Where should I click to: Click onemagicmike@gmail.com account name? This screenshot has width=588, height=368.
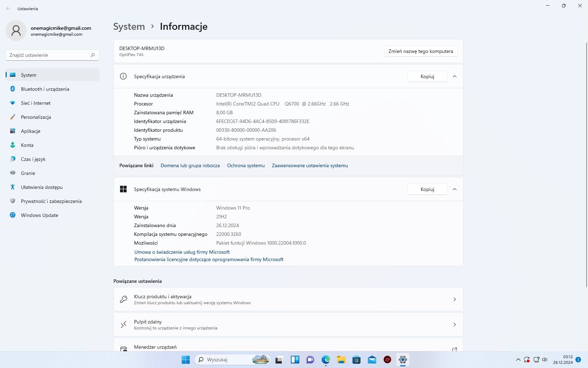coord(61,28)
